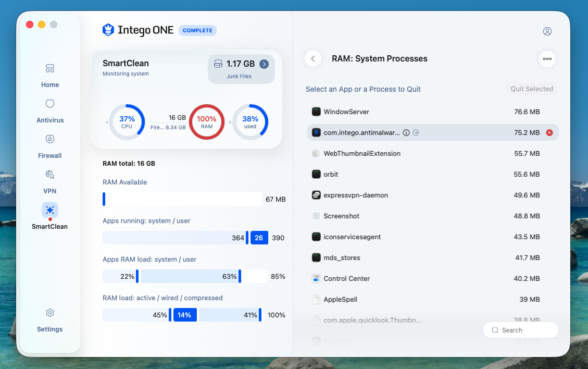Open the Settings gear icon
Viewport: 588px width, 369px height.
[x=50, y=313]
